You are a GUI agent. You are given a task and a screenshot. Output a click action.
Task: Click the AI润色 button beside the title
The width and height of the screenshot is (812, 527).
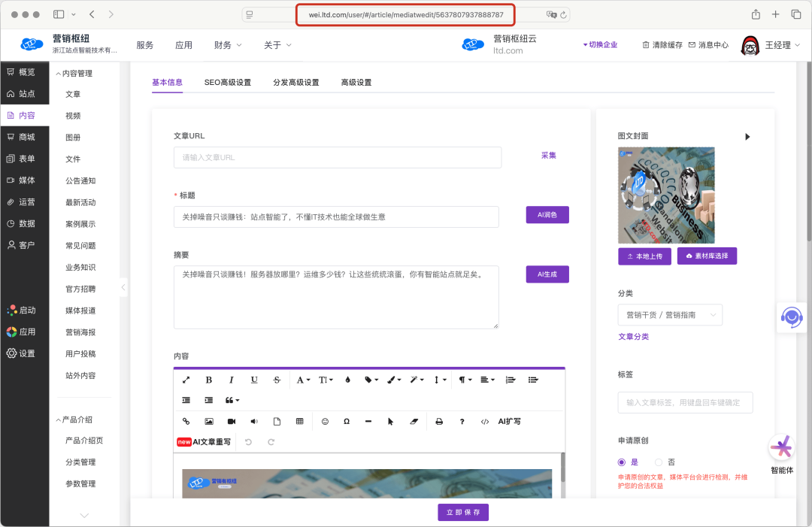[547, 215]
